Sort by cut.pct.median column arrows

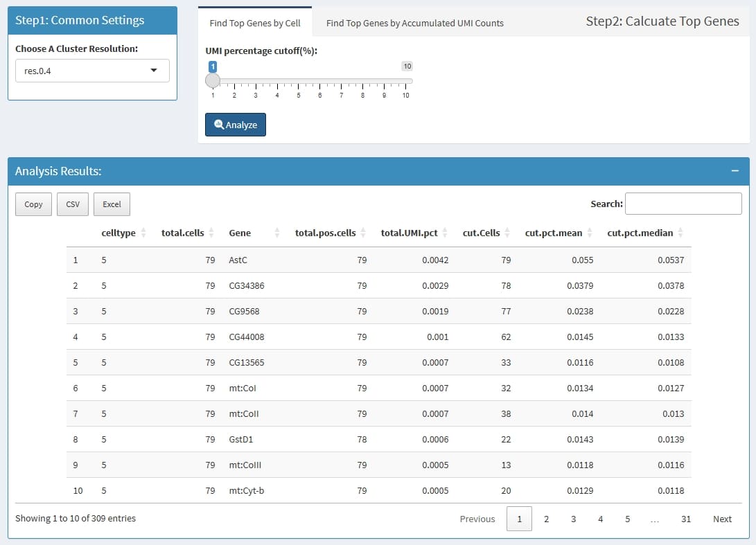680,233
